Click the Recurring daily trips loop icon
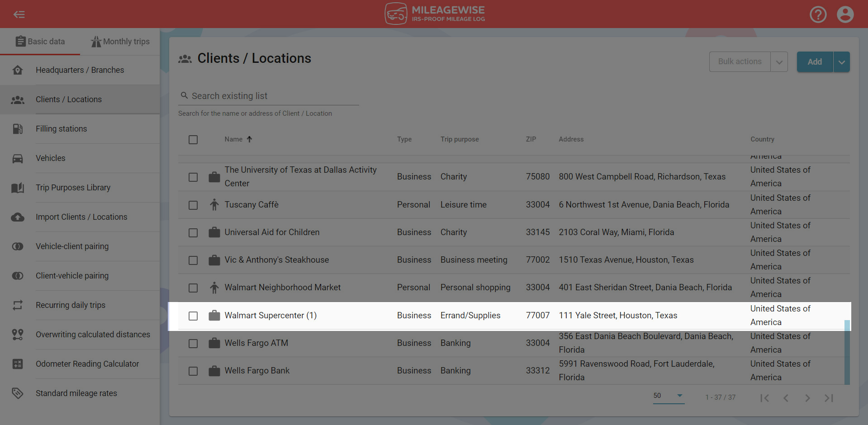 (x=18, y=305)
